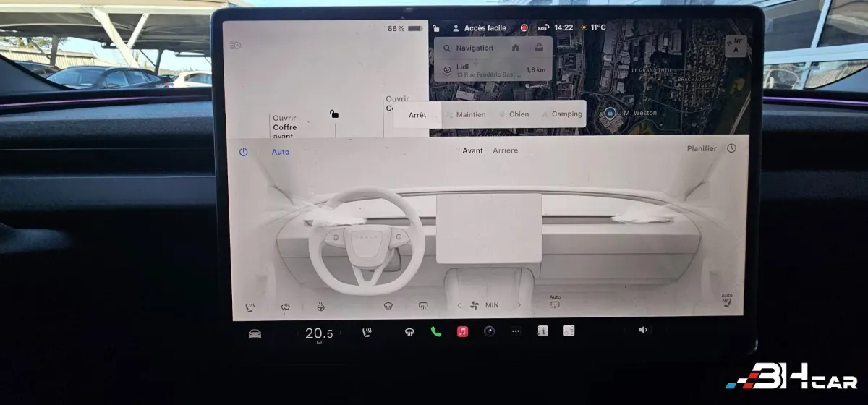Launch the Apple Music app
Image resolution: width=868 pixels, height=405 pixels.
point(462,332)
